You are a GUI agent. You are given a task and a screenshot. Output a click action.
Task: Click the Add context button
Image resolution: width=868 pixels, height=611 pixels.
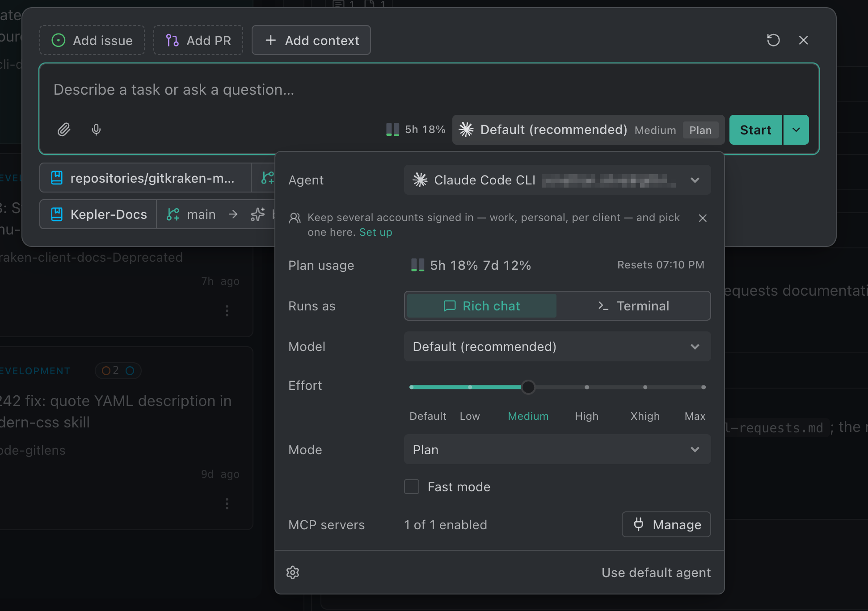[x=311, y=40]
